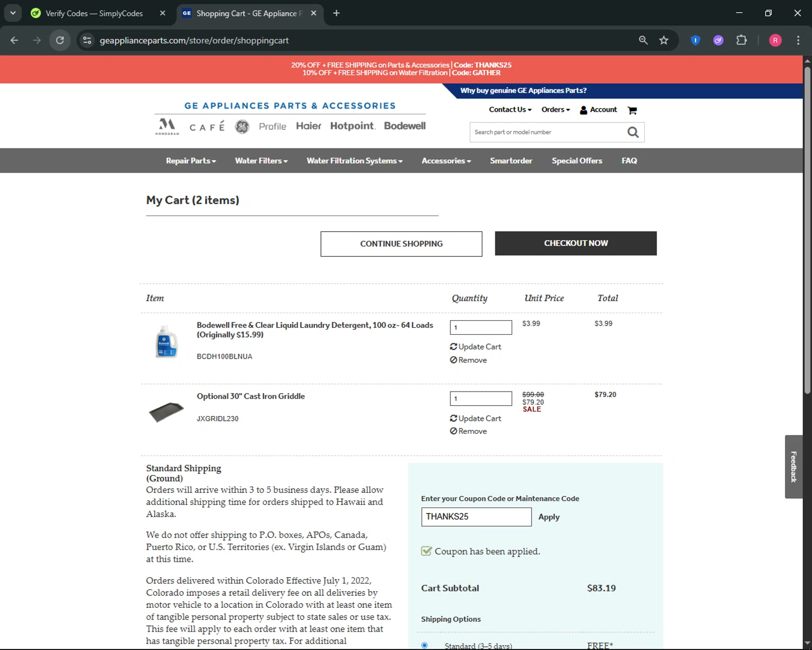The height and width of the screenshot is (650, 812).
Task: Open the Chrome three-dot menu
Action: pyautogui.click(x=798, y=40)
